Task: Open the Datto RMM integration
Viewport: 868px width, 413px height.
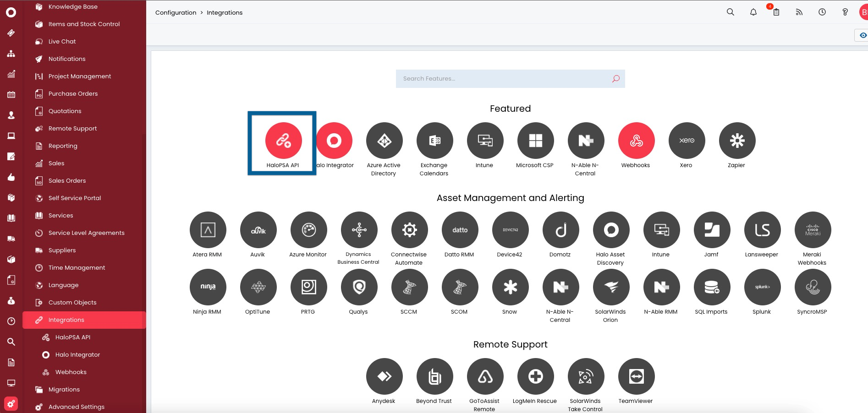Action: click(x=460, y=230)
